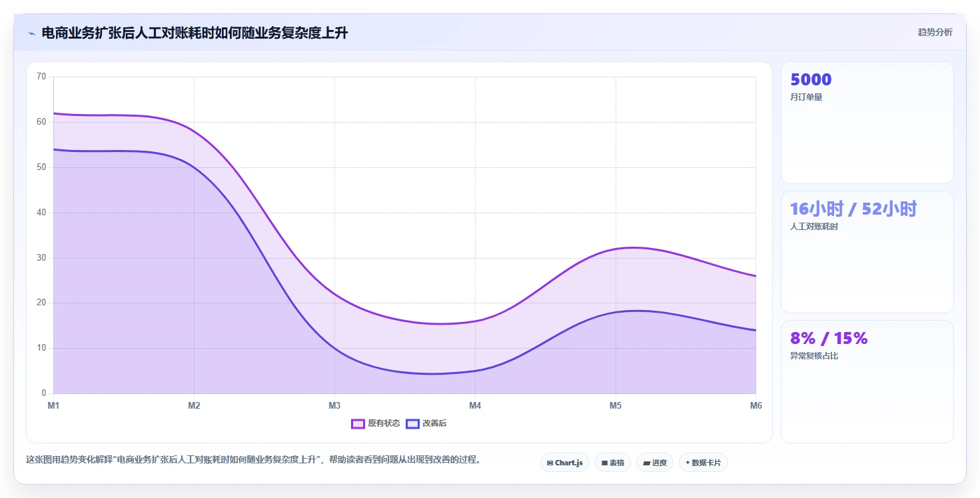Viewport: 980px width, 498px height.
Task: Click the 8% / 15% value
Action: coord(829,339)
